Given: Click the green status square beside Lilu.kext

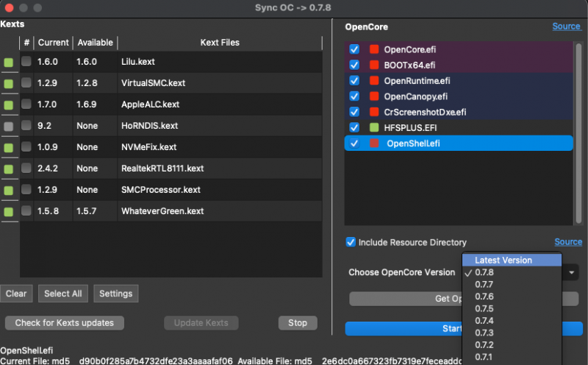Looking at the screenshot, I should [x=9, y=63].
